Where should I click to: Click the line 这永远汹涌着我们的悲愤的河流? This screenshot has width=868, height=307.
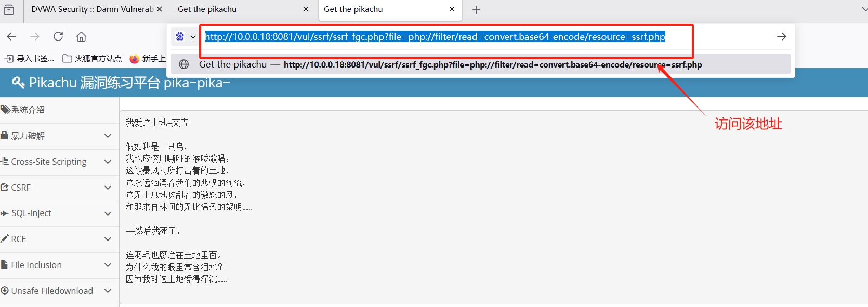click(186, 183)
